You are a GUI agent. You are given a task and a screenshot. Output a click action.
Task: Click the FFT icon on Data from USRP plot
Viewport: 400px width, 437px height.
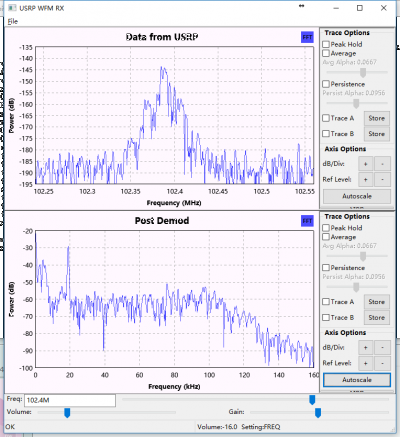pos(307,37)
